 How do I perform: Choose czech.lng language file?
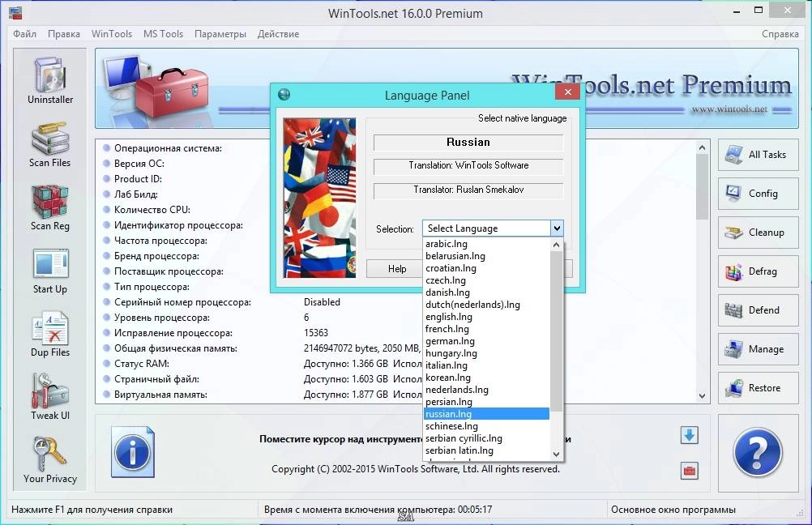tap(486, 280)
